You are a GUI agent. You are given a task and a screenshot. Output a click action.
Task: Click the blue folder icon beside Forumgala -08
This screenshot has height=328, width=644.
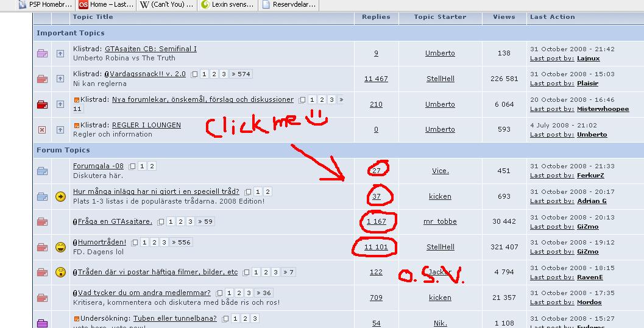[x=42, y=171]
